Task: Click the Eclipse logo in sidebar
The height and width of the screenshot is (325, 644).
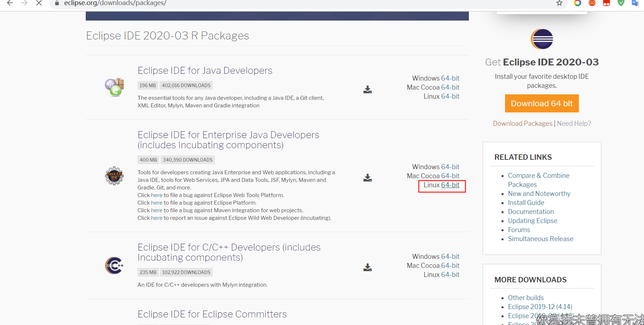Action: point(542,39)
